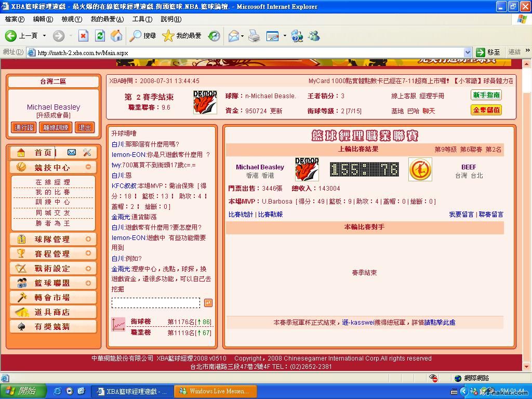
Task: Open the 編輯(E) menu
Action: 43,19
